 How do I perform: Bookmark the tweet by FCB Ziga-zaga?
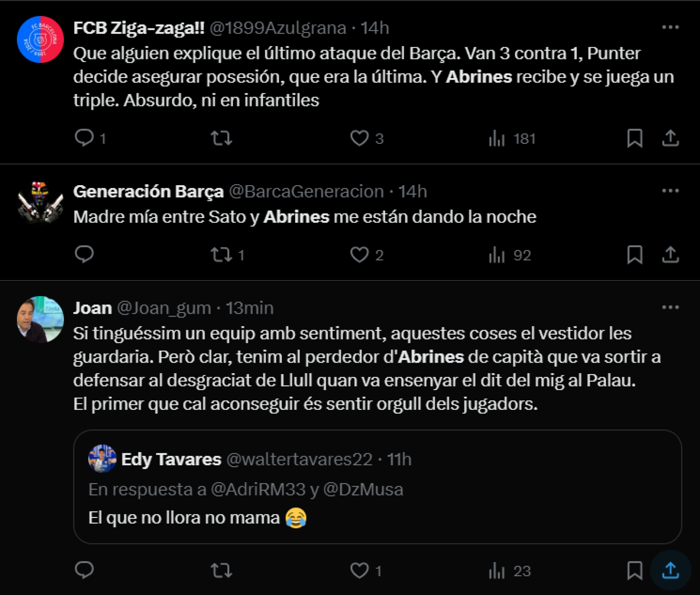pos(634,138)
